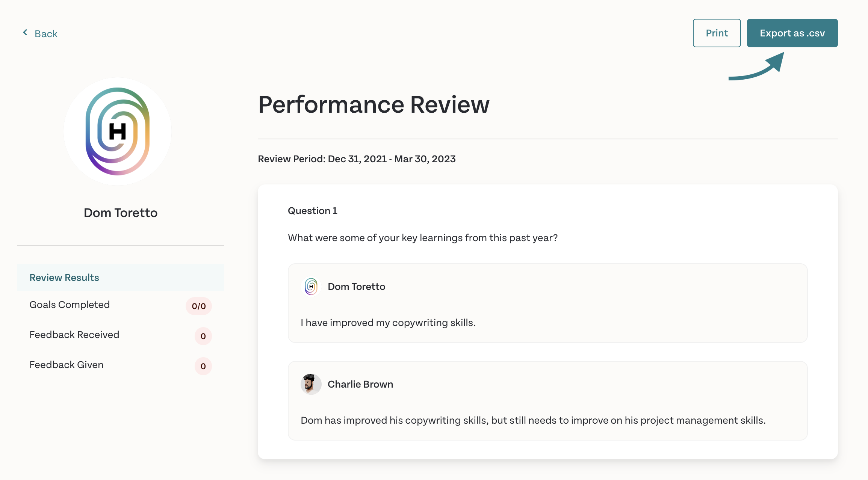The image size is (868, 480).
Task: Click the Dom Toretto respondent name
Action: coord(356,287)
